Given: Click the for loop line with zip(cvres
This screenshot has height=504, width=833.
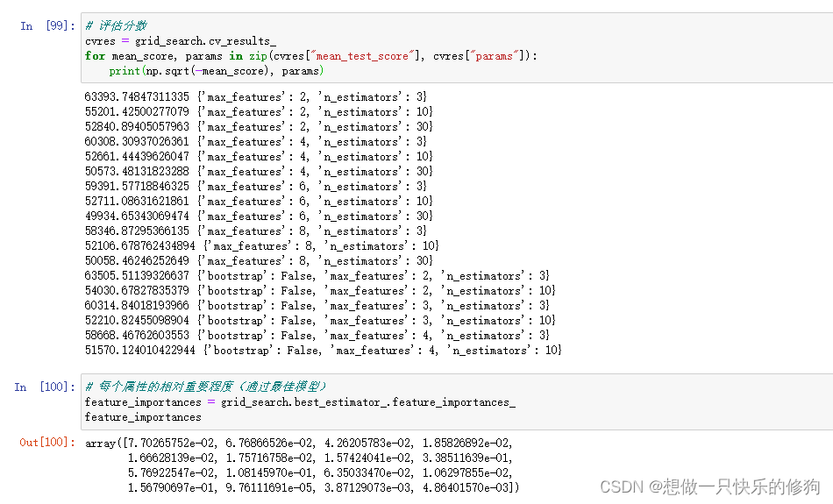Looking at the screenshot, I should [310, 56].
